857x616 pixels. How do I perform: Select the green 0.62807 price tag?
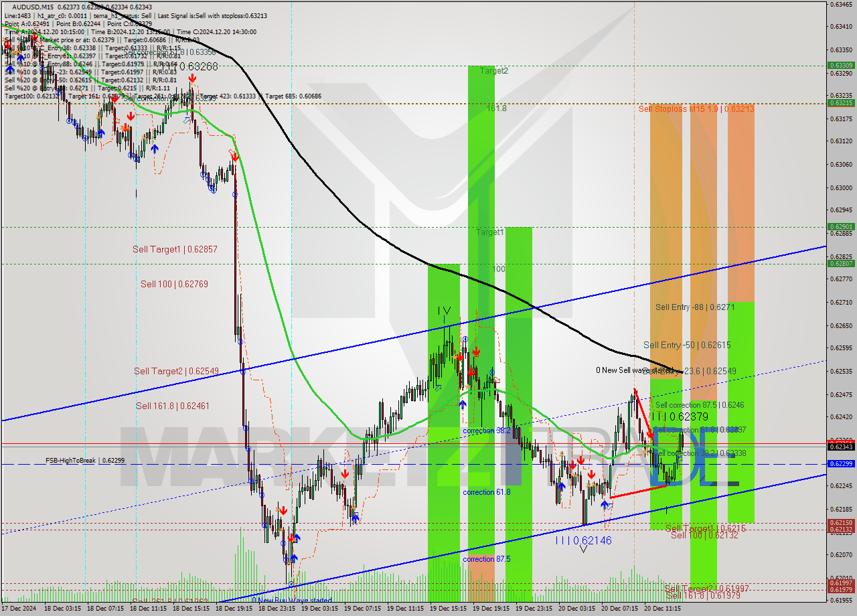click(x=841, y=263)
